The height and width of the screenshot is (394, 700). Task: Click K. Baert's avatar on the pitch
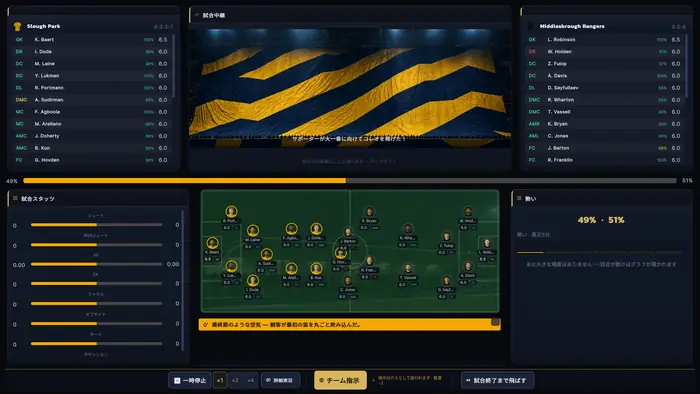[212, 243]
